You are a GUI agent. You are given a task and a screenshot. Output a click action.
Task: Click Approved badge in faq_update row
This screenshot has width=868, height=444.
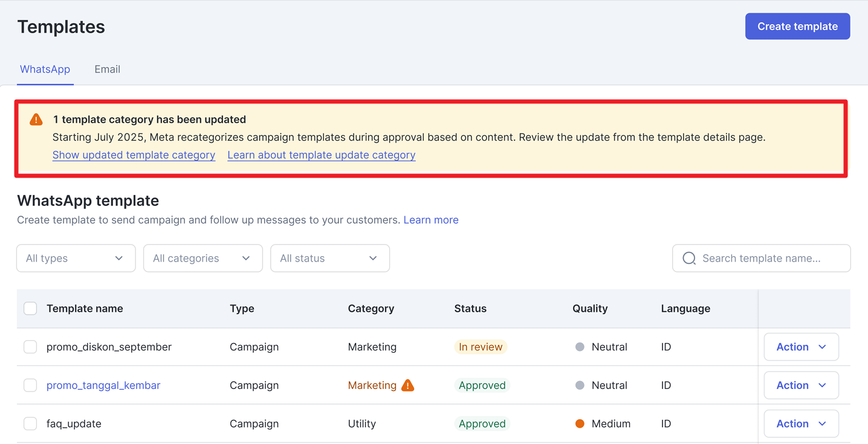tap(482, 424)
